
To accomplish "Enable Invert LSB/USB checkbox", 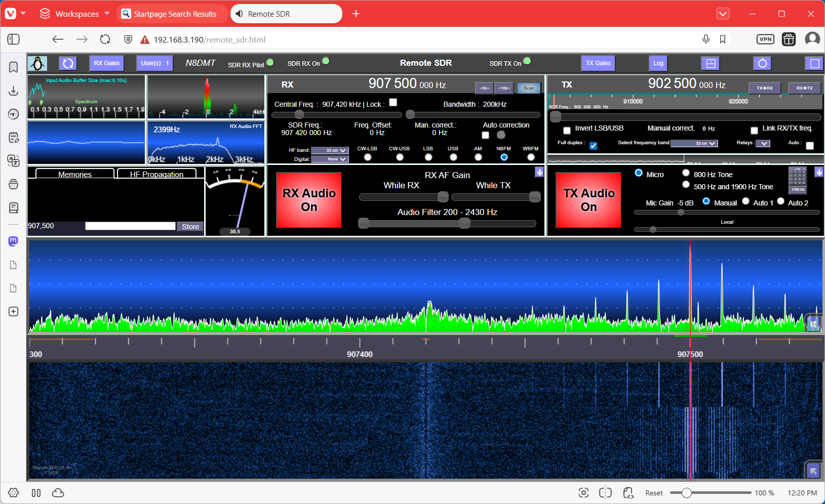I will [567, 131].
